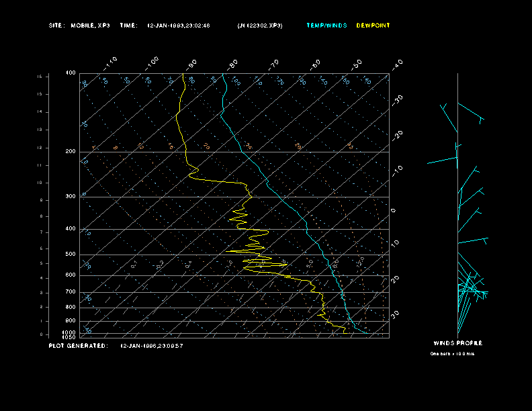532x411 pixels.
Task: Click the 13 tick on the height axis
Action: pos(40,130)
